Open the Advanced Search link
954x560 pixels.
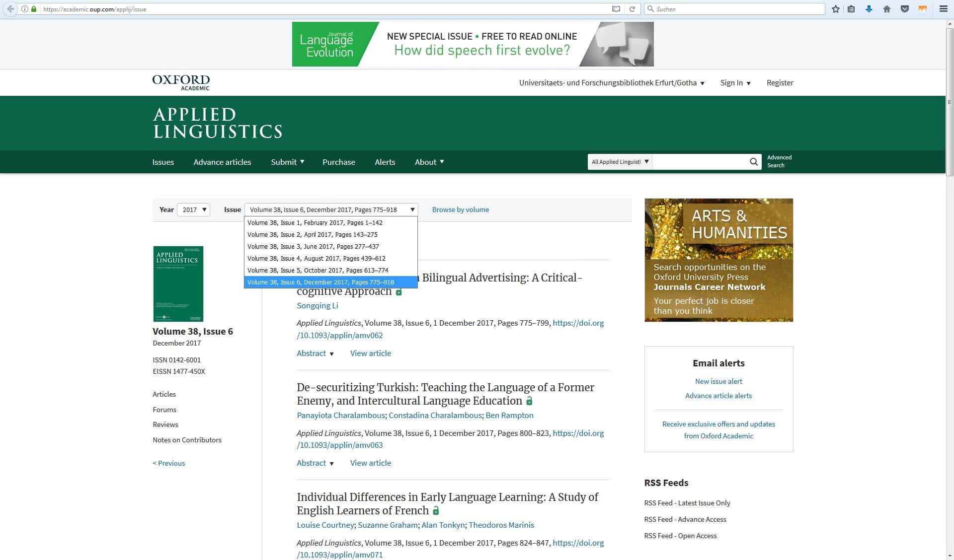[x=779, y=161]
